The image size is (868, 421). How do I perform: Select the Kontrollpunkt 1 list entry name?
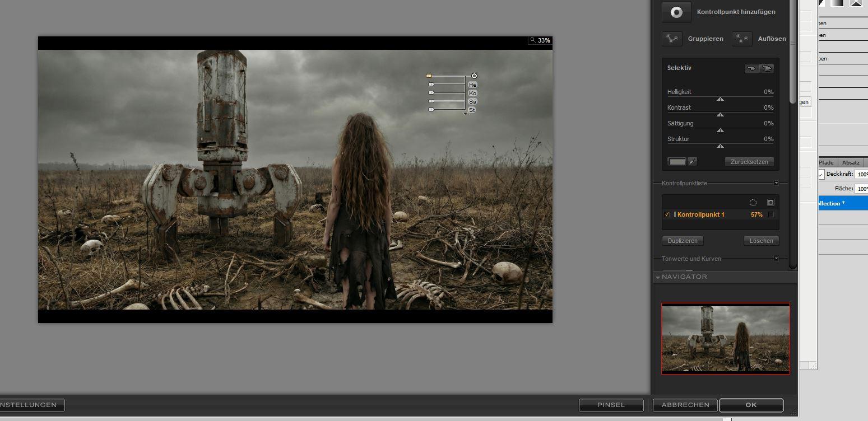(x=701, y=214)
